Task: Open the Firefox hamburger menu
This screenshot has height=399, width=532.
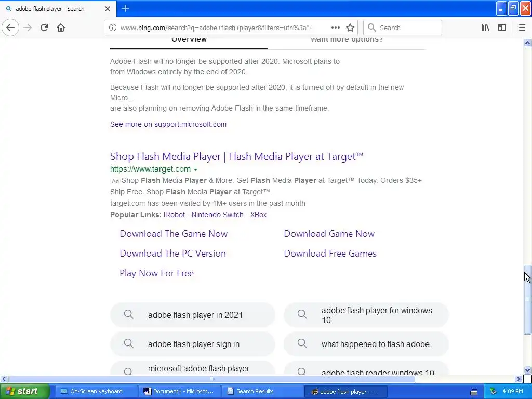Action: [x=522, y=28]
